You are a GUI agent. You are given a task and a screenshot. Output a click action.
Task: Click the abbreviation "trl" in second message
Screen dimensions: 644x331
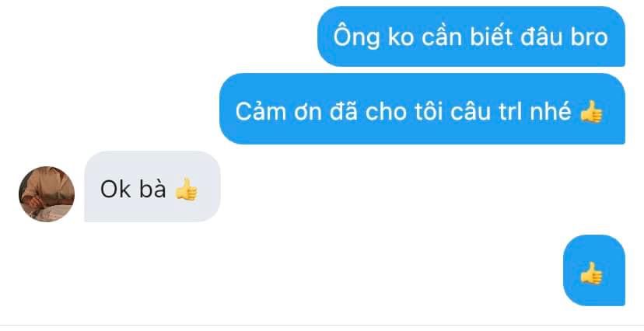click(x=511, y=111)
